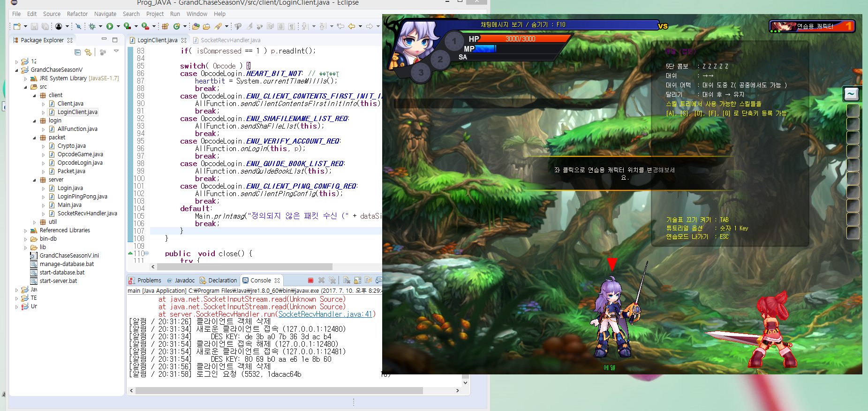
Task: Click the Open Type toolbar icon
Action: click(x=196, y=26)
